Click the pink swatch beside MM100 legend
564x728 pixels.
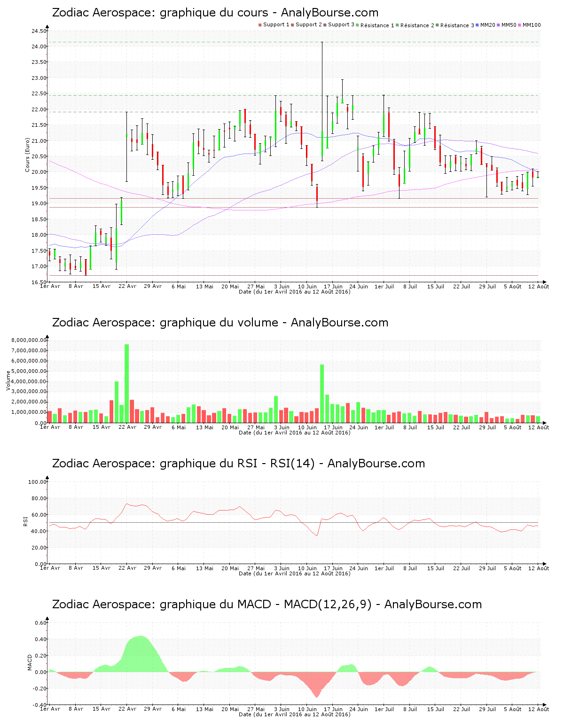[520, 25]
